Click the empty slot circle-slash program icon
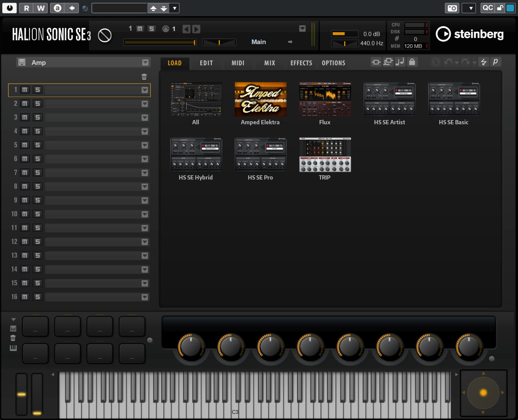Viewport: 518px width, 420px height. 105,36
